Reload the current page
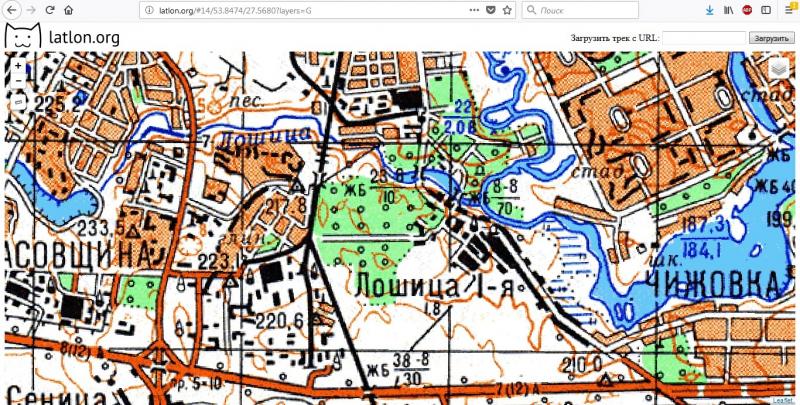The height and width of the screenshot is (405, 800). click(49, 10)
